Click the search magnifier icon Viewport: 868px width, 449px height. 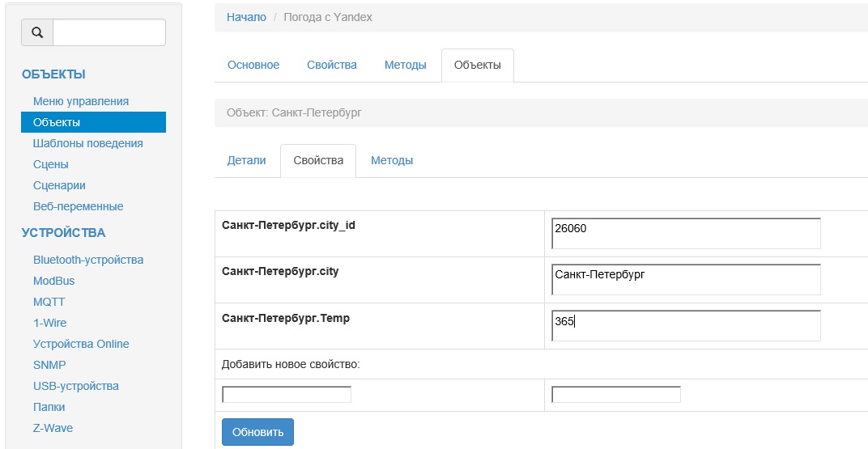pyautogui.click(x=37, y=32)
